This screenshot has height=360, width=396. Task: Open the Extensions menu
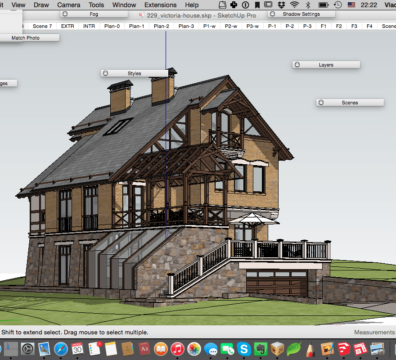(x=160, y=5)
